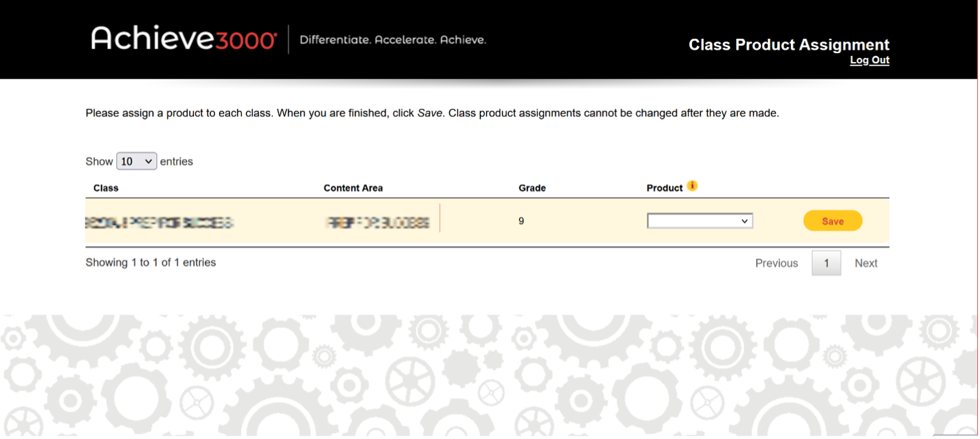Click the blurred class name cell
The width and height of the screenshot is (980, 439).
pyautogui.click(x=159, y=222)
